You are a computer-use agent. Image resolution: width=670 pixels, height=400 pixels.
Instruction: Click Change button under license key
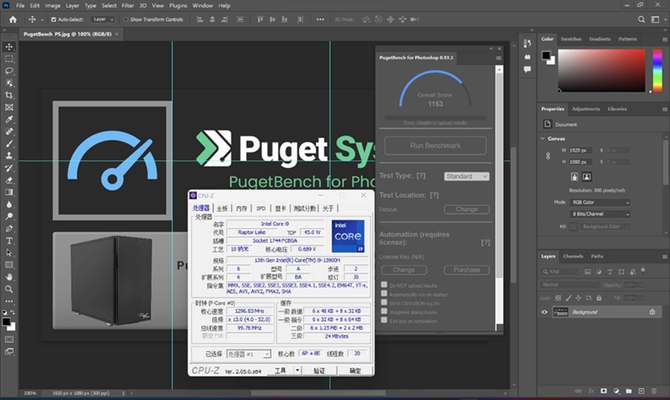[404, 270]
